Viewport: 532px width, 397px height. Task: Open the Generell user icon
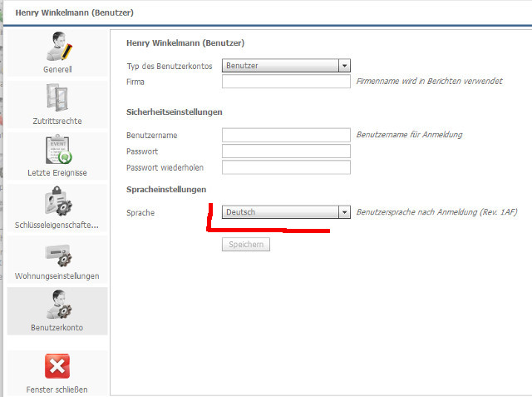pyautogui.click(x=57, y=47)
